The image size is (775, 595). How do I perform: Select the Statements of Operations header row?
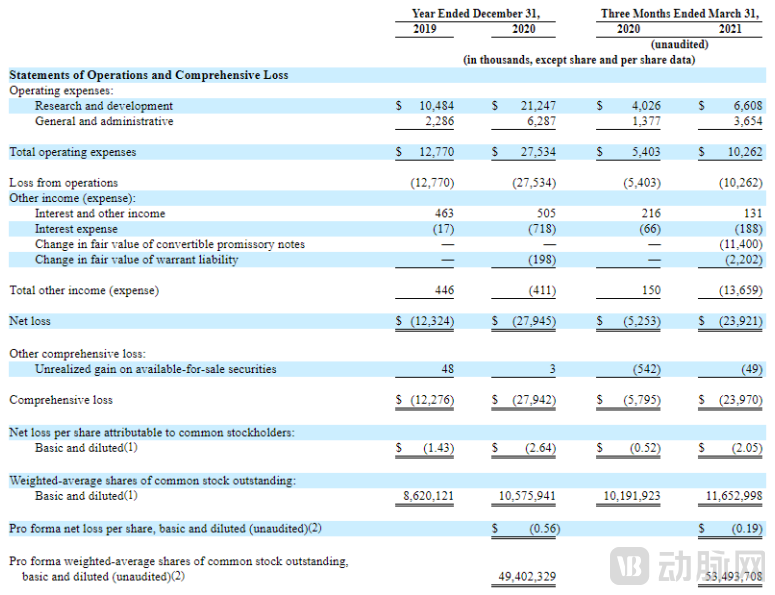[x=148, y=75]
